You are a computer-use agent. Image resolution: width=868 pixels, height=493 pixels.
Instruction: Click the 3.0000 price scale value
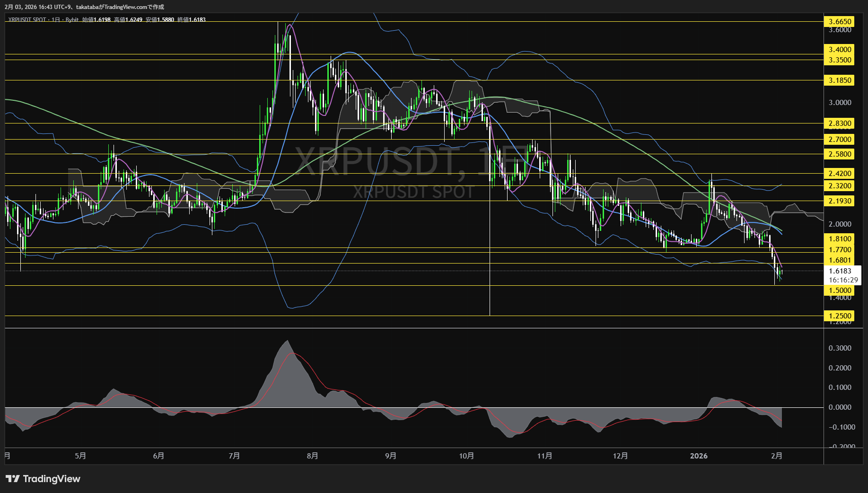(840, 102)
